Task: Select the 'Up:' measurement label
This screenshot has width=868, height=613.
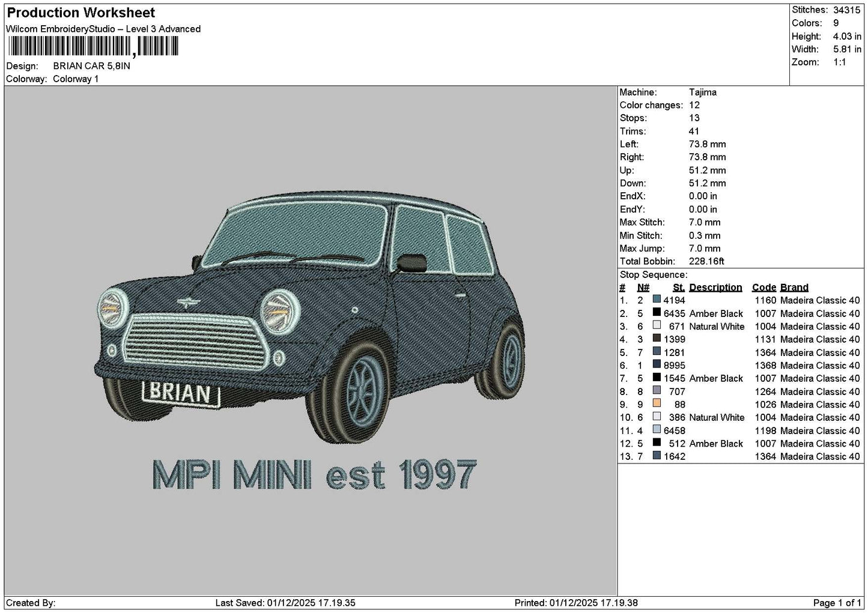Action: coord(627,171)
